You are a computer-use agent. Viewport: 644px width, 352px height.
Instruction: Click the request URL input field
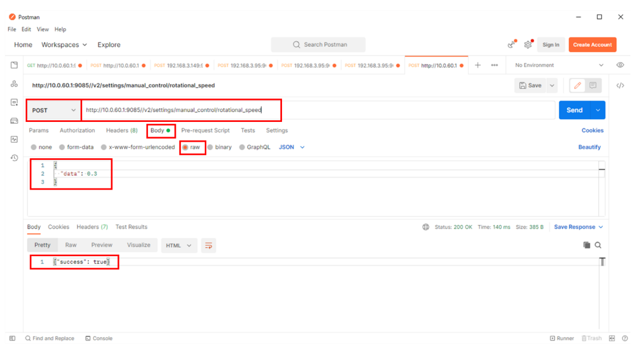coord(381,110)
